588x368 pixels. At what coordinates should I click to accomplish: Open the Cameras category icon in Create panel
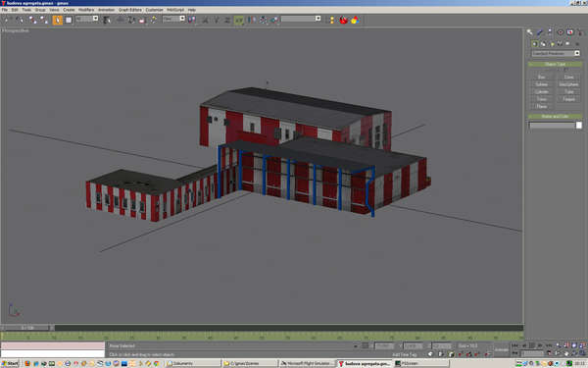coord(560,44)
